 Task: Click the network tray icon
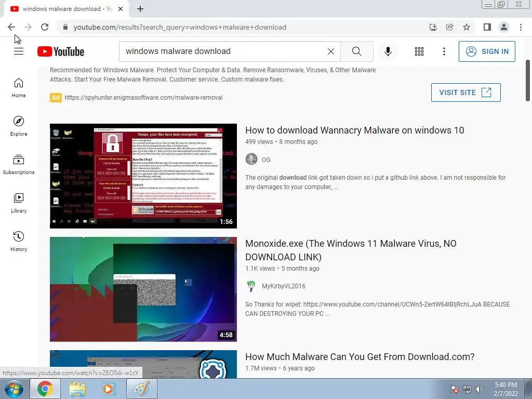(x=467, y=389)
